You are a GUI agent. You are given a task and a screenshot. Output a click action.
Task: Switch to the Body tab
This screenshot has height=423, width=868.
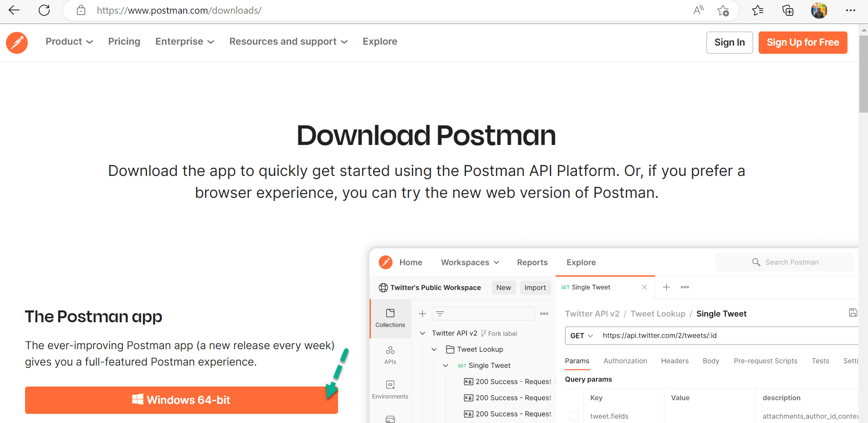pyautogui.click(x=711, y=361)
